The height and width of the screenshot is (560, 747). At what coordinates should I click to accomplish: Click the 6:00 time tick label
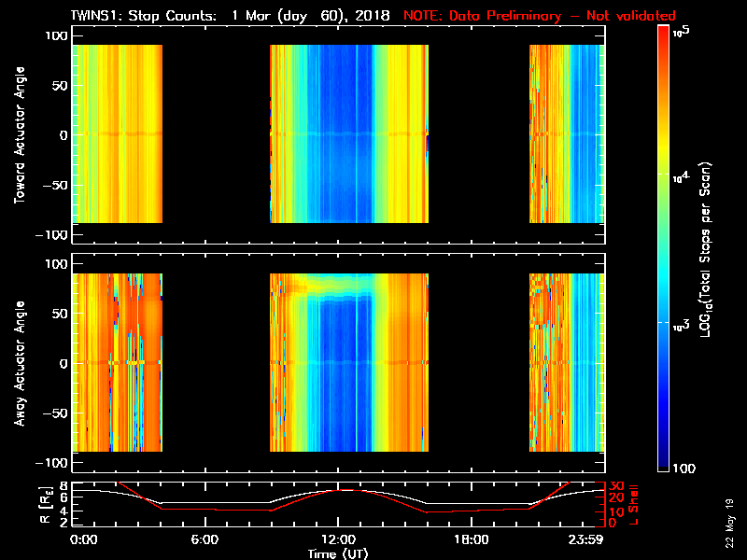(x=204, y=540)
